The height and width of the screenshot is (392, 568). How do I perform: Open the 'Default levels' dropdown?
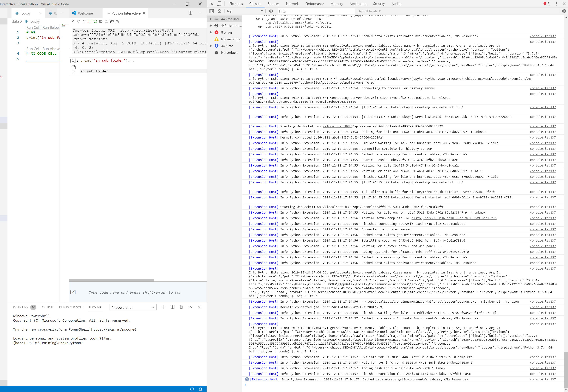pyautogui.click(x=369, y=11)
